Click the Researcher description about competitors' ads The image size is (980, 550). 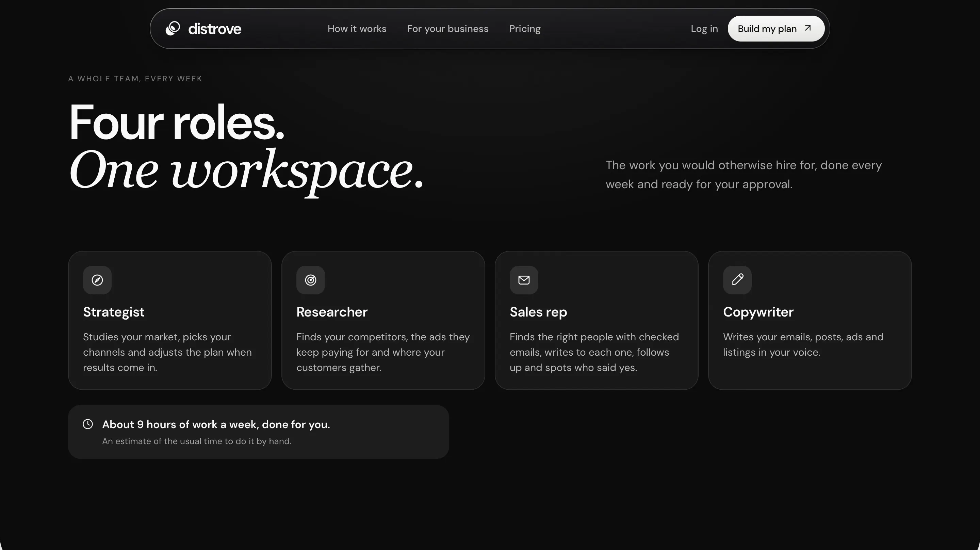(x=383, y=352)
